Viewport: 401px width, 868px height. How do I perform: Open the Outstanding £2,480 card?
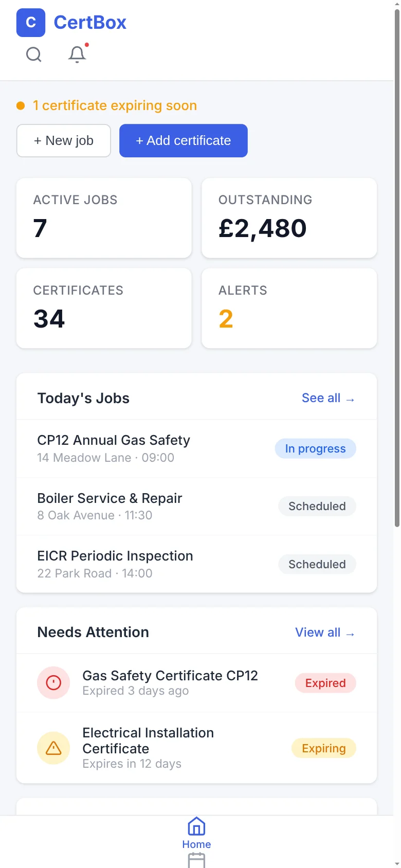289,218
